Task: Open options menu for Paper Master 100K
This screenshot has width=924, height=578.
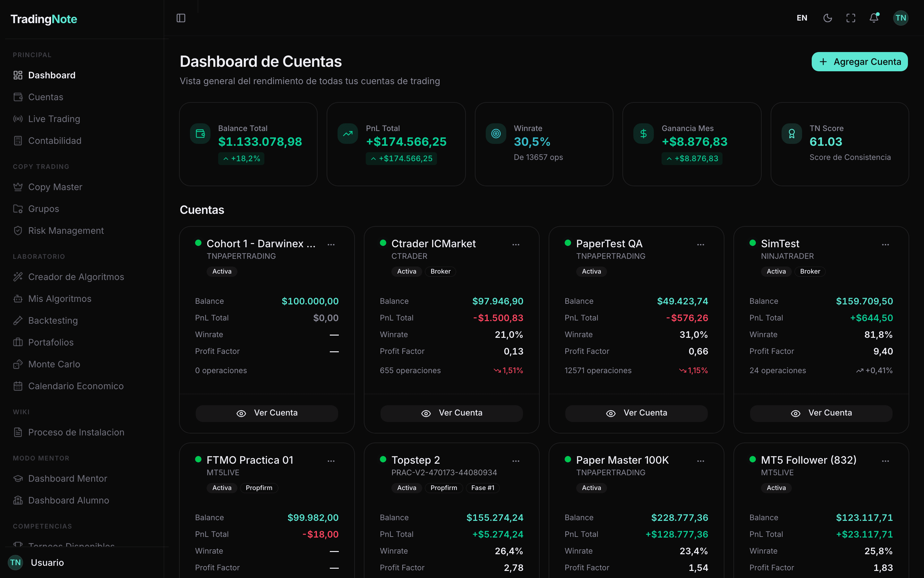Action: tap(701, 461)
